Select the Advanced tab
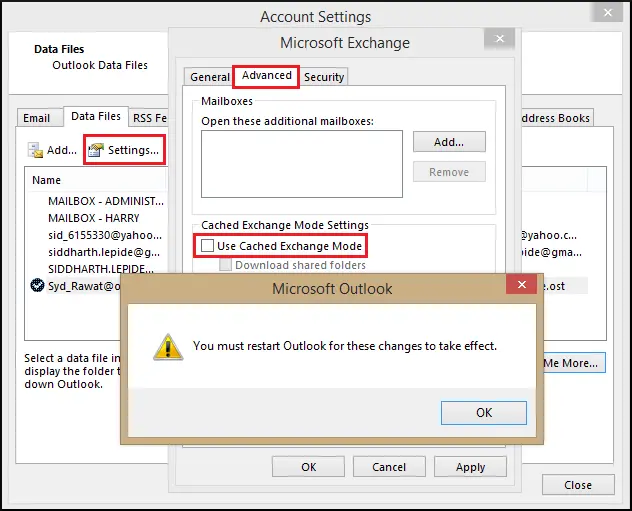This screenshot has width=632, height=511. click(x=266, y=76)
